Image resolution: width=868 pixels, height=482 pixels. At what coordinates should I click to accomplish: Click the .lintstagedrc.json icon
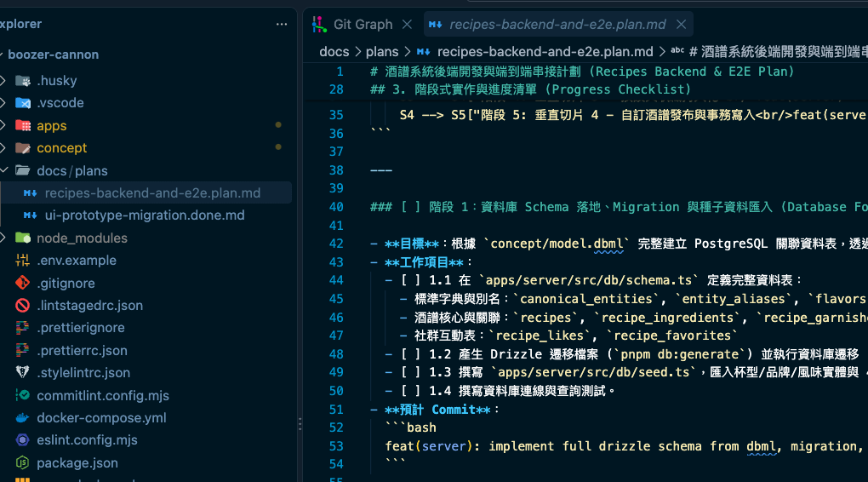[23, 305]
